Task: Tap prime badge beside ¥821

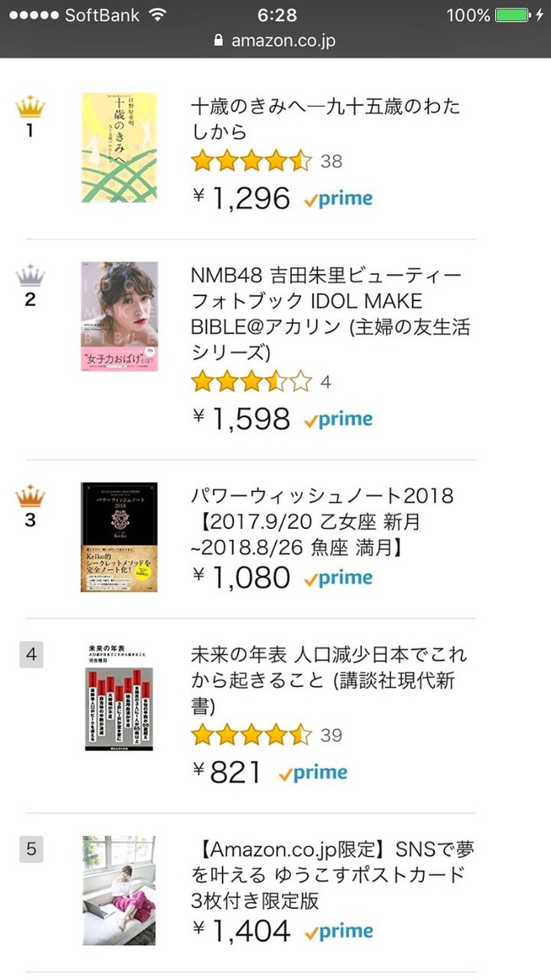Action: click(313, 772)
